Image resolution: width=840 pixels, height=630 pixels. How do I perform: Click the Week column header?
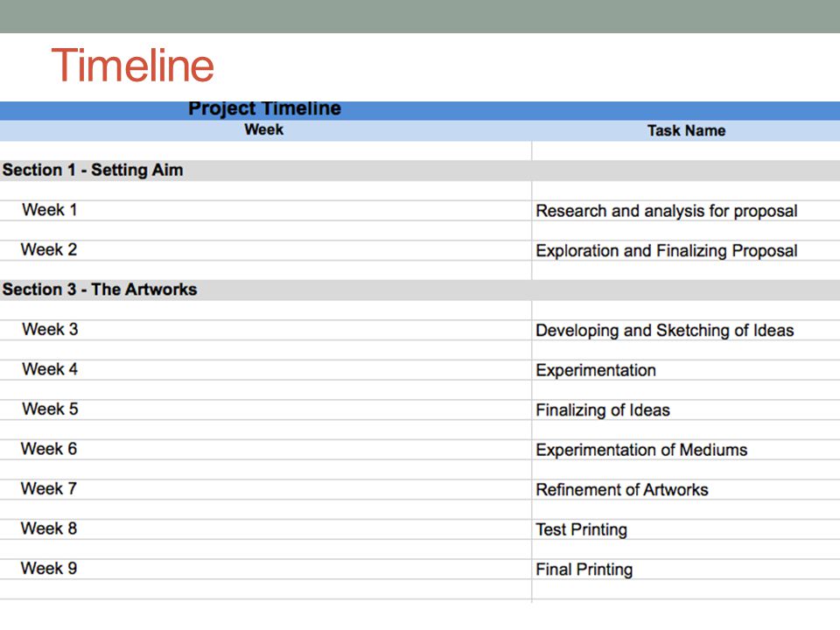pos(264,129)
